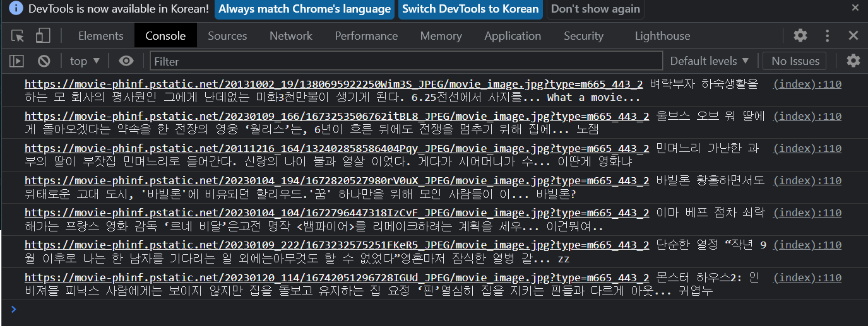This screenshot has height=326, width=868.
Task: Close the DevTools panel
Action: pyautogui.click(x=853, y=35)
